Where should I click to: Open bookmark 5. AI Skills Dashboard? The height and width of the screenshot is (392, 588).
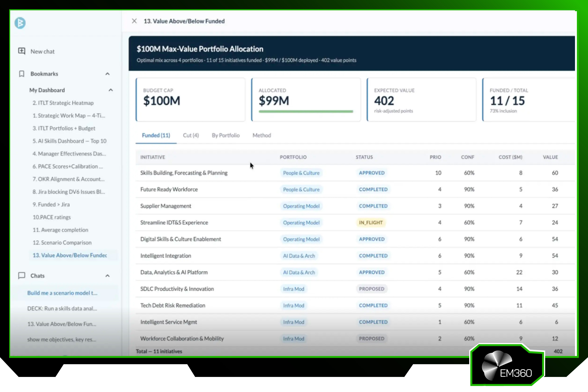pos(69,141)
